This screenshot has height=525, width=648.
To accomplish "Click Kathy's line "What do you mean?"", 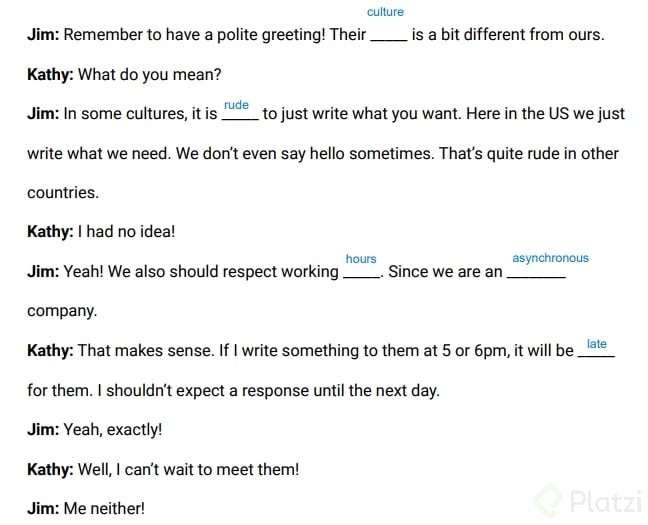I will click(149, 75).
